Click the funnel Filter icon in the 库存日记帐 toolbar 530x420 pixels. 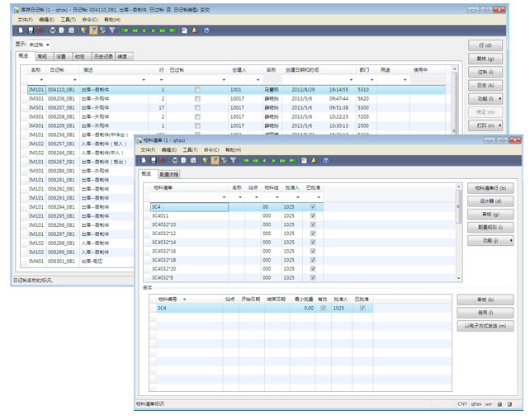[112, 30]
